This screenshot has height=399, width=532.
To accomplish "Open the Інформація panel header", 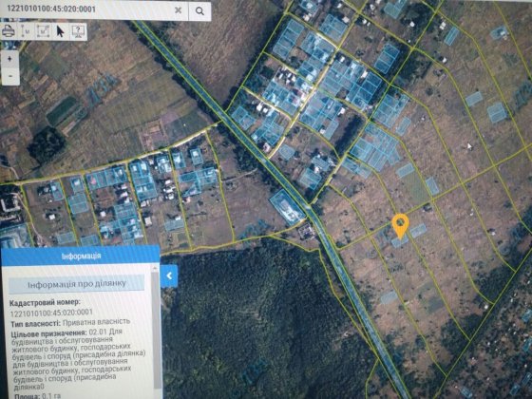I will click(81, 256).
